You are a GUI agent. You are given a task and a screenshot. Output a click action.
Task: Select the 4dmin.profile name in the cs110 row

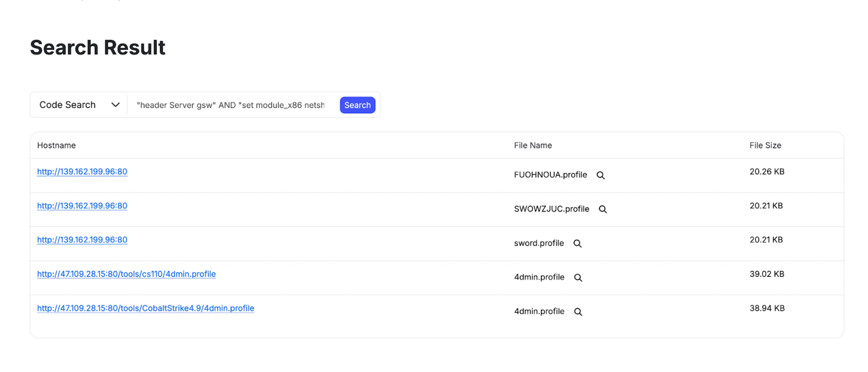(x=539, y=277)
